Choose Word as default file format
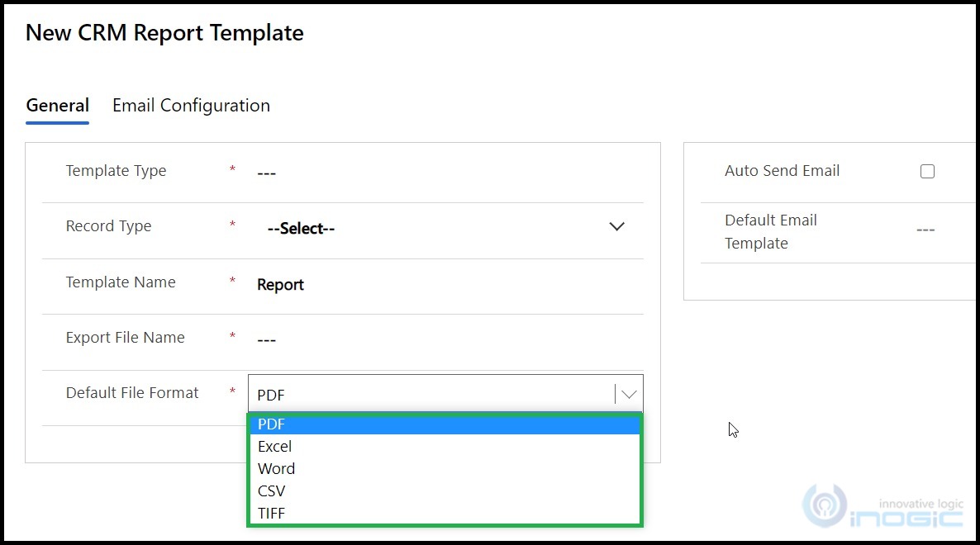980x545 pixels. point(445,469)
